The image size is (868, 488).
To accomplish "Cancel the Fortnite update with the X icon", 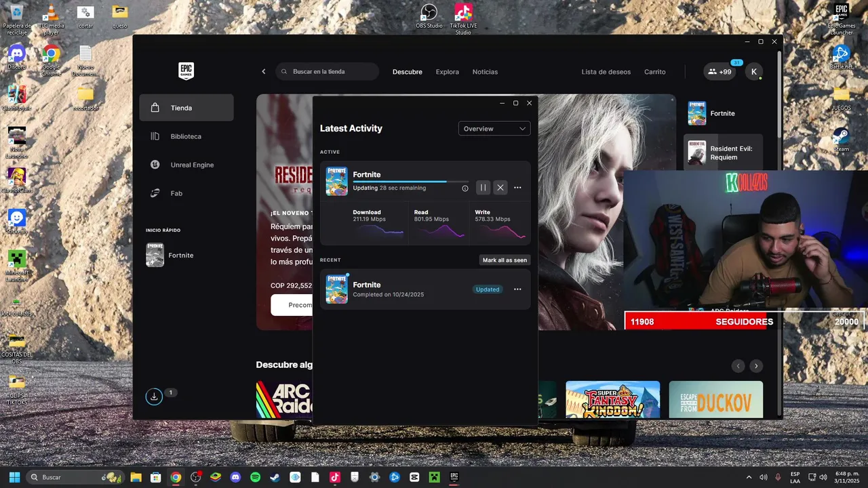I will (x=500, y=188).
